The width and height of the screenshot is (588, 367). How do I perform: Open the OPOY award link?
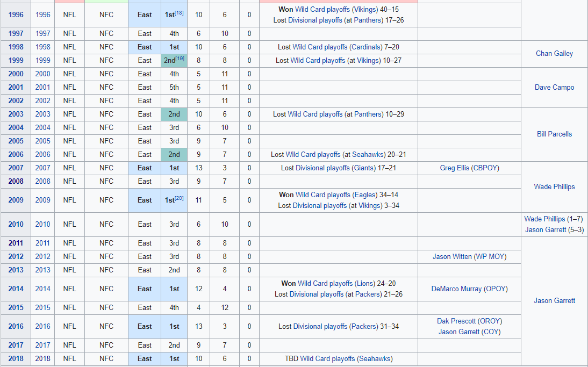pyautogui.click(x=496, y=289)
